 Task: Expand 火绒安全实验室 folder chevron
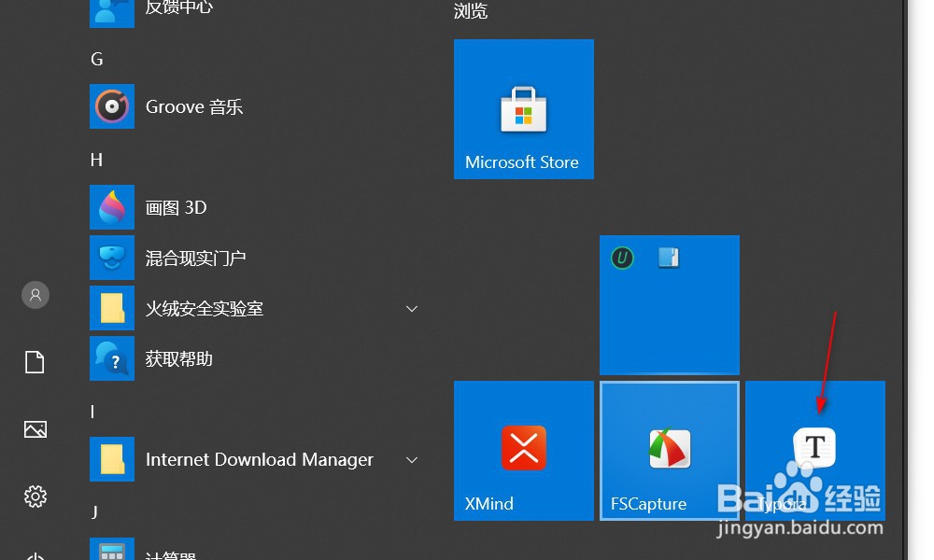coord(412,309)
